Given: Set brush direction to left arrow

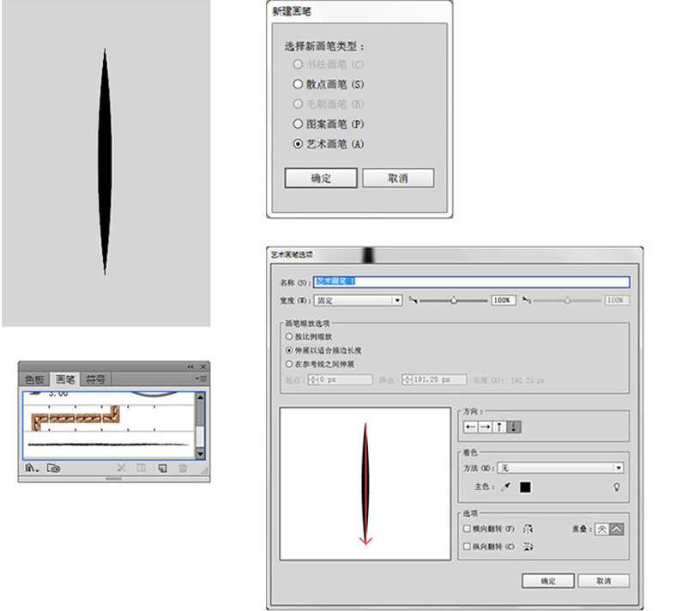Looking at the screenshot, I should point(470,426).
